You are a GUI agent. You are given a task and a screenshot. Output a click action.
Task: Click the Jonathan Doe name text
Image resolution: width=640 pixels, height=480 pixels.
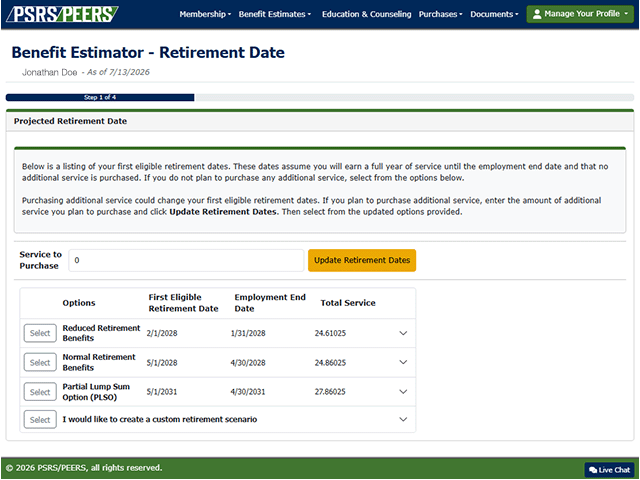[49, 72]
